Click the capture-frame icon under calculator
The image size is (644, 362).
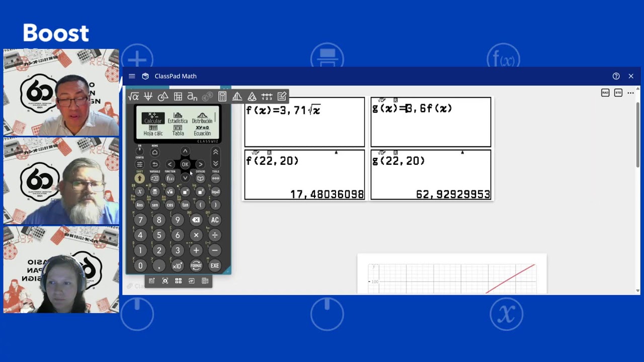click(x=165, y=281)
